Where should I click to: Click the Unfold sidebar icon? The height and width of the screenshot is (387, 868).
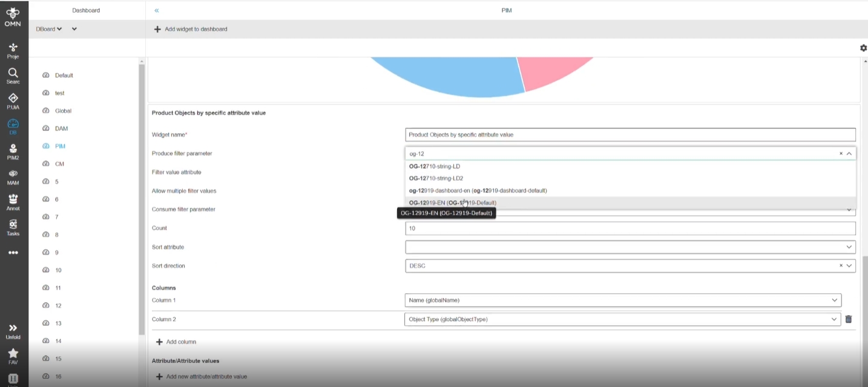click(x=13, y=328)
